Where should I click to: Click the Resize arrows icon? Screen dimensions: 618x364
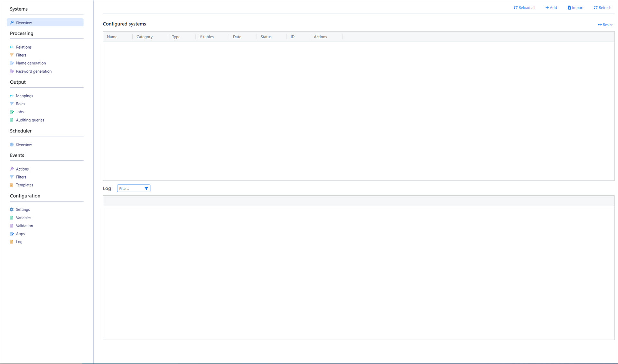click(x=600, y=25)
